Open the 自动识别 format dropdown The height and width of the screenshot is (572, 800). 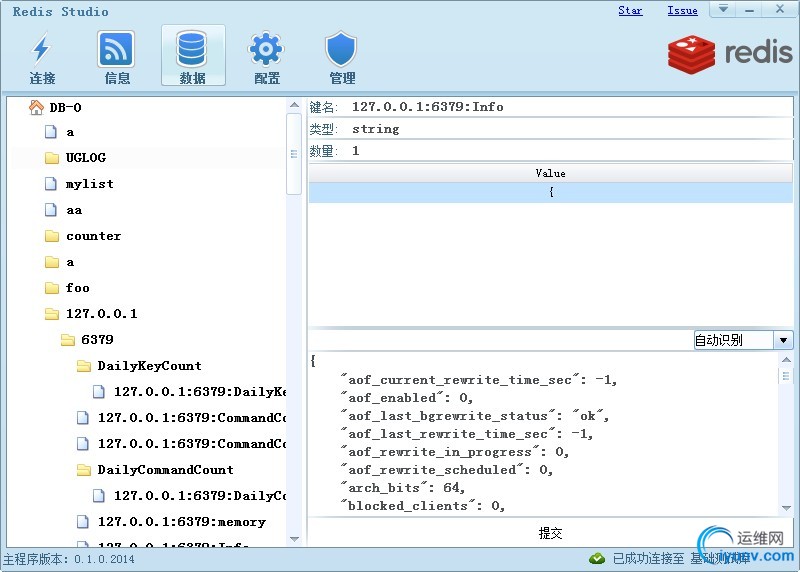point(783,340)
